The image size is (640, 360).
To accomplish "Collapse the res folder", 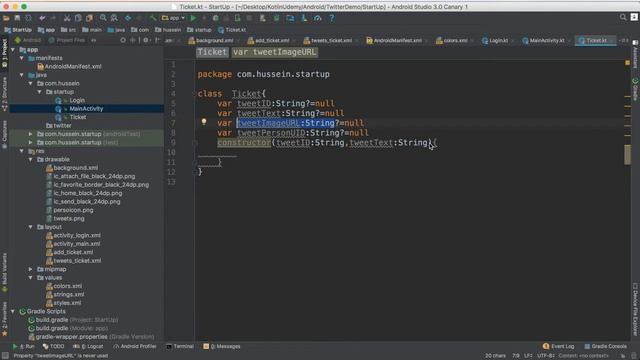I will coord(22,151).
